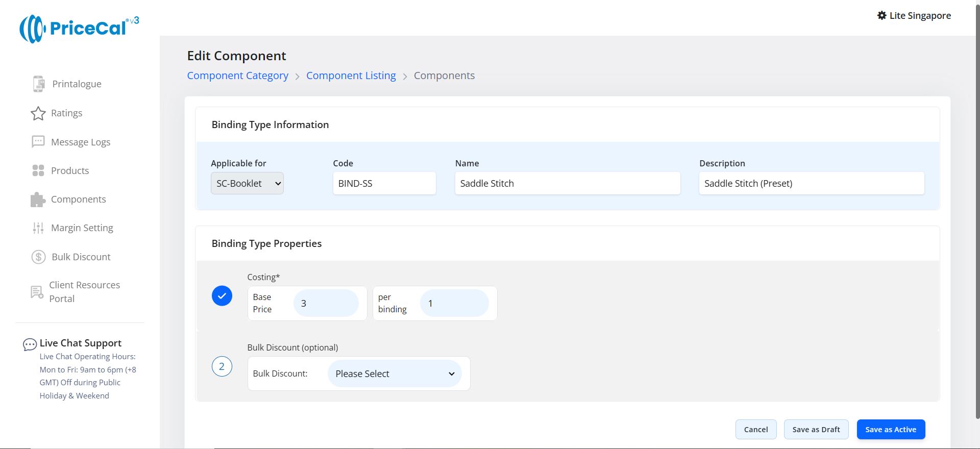980x449 pixels.
Task: Click the Components puzzle piece icon
Action: [38, 199]
